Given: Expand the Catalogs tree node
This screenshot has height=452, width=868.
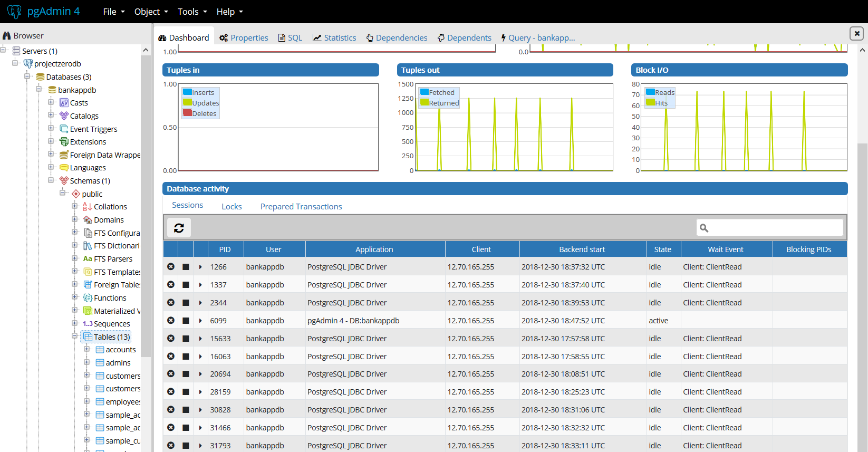Looking at the screenshot, I should coord(51,116).
